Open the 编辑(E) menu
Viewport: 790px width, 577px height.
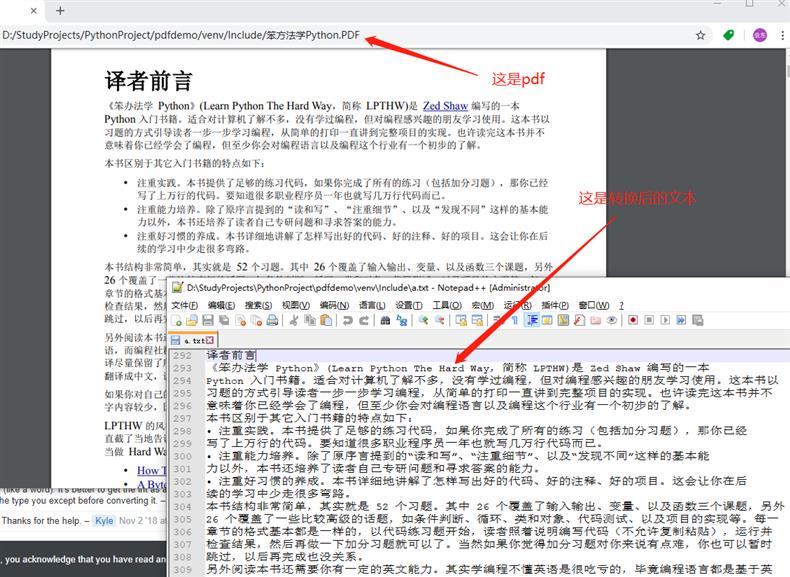point(221,305)
